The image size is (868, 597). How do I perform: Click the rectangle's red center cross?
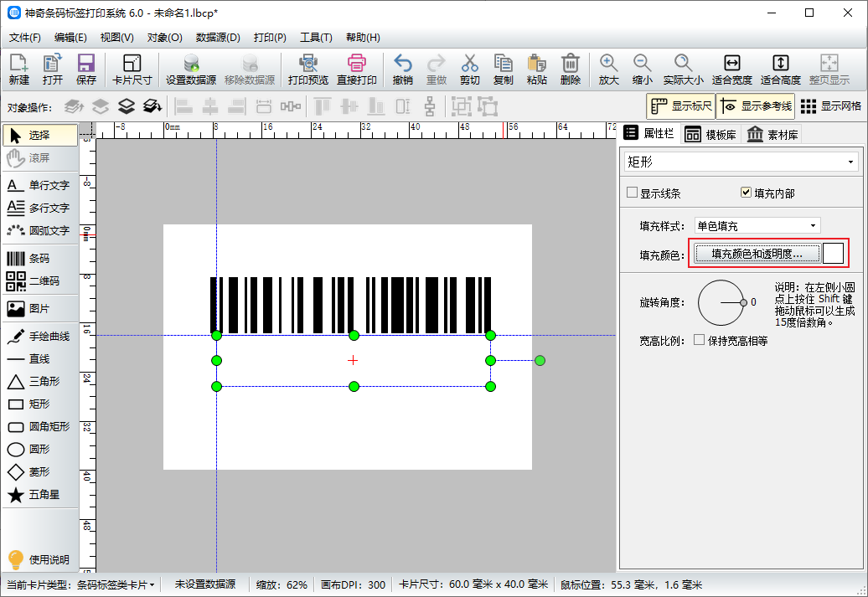point(353,361)
